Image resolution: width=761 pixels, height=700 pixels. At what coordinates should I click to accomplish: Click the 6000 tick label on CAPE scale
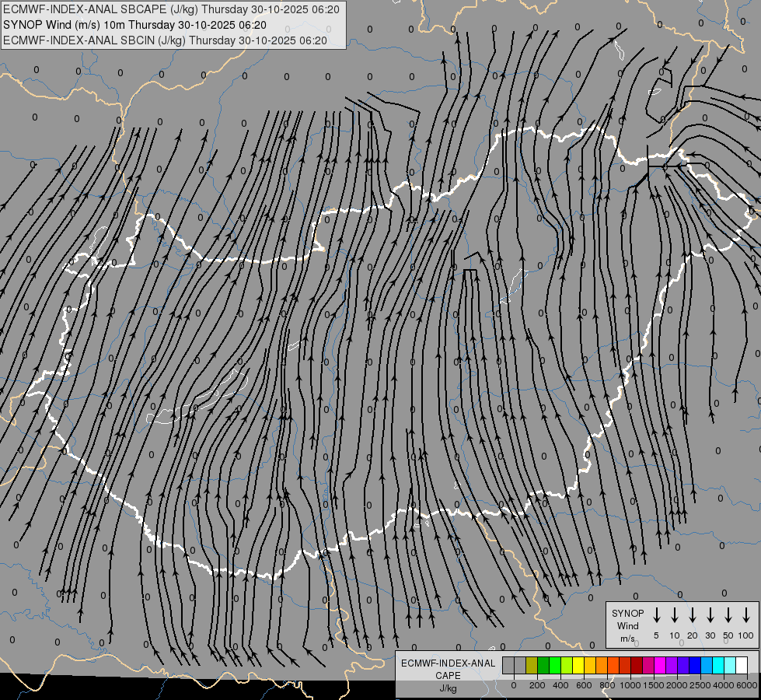(x=746, y=685)
